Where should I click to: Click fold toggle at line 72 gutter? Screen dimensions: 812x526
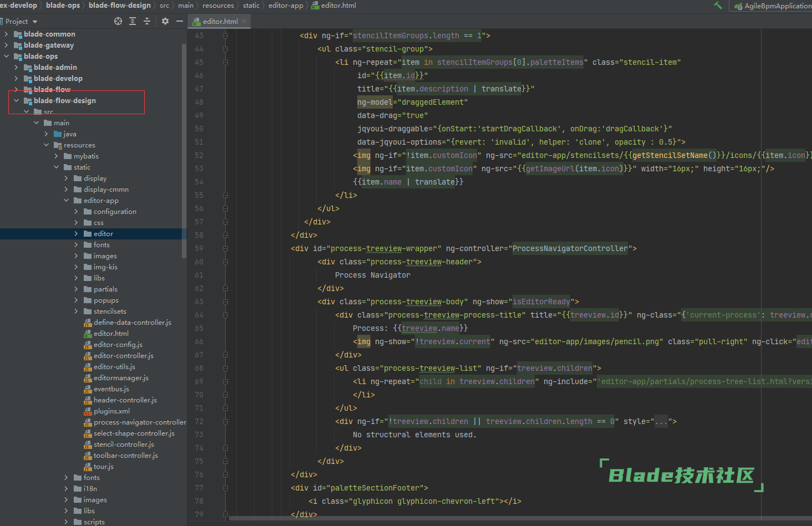pyautogui.click(x=225, y=421)
